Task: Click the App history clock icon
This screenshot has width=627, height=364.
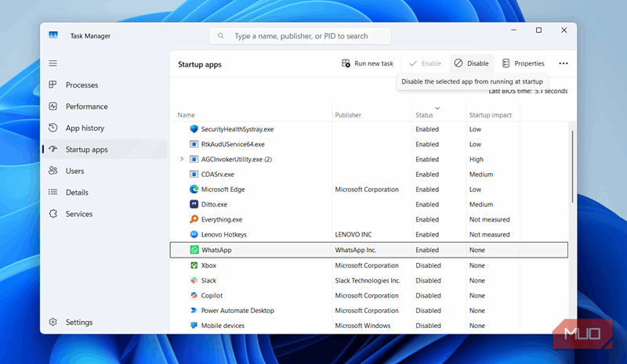Action: pos(53,128)
